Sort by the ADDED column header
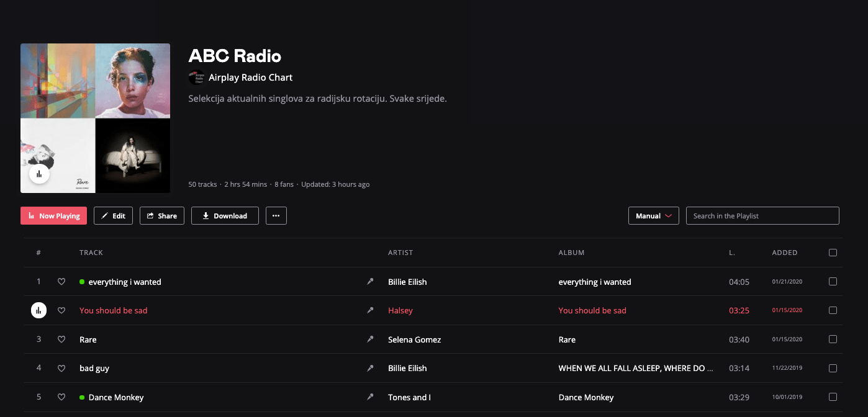868x417 pixels. click(784, 253)
